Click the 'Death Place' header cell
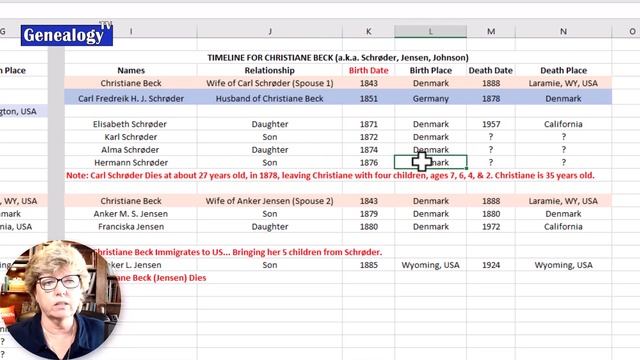This screenshot has width=640, height=360. click(x=563, y=70)
